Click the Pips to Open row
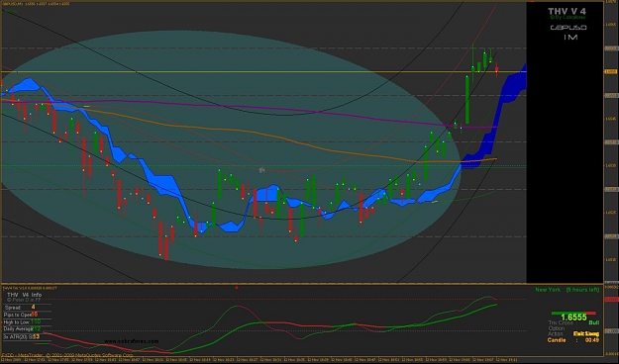Viewport: 619px width, 364px height. click(27, 315)
